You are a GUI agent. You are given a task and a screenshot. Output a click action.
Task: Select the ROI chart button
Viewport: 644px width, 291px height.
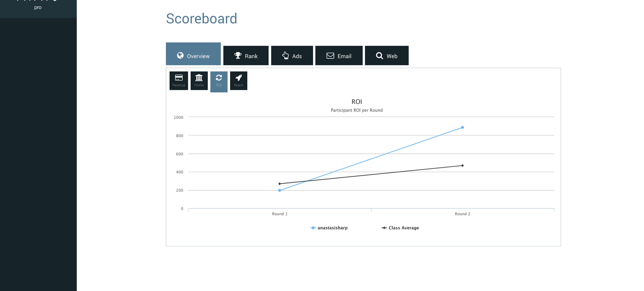pos(219,82)
